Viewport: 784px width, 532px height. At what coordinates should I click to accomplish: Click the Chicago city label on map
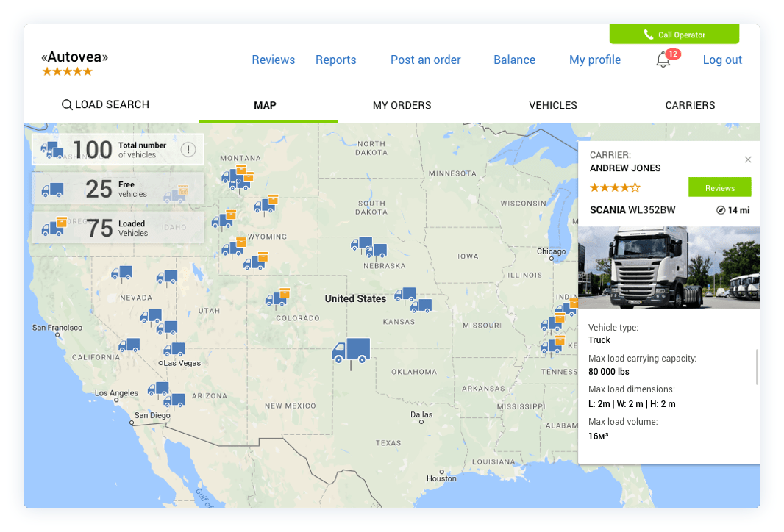[551, 251]
